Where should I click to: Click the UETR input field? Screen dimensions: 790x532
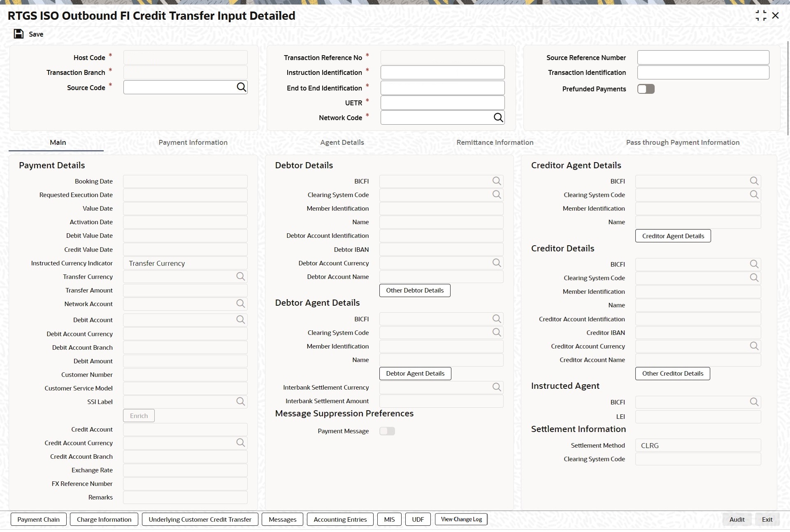442,103
